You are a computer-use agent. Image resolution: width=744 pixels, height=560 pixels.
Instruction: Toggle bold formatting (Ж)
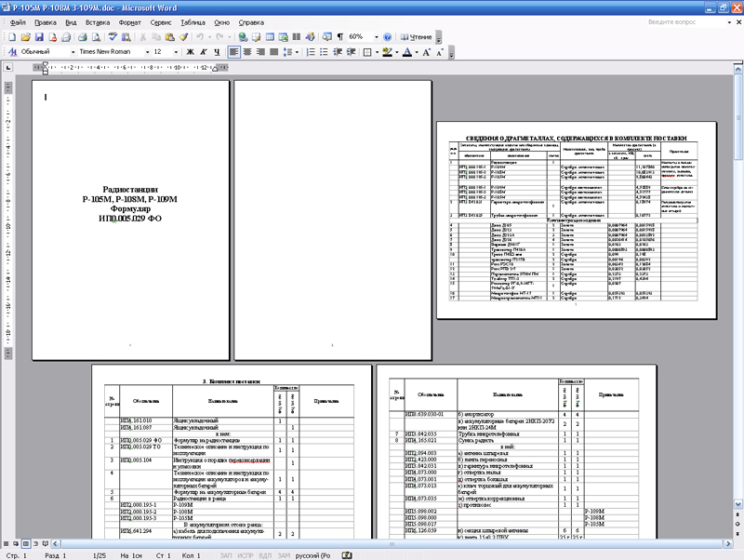tap(190, 52)
